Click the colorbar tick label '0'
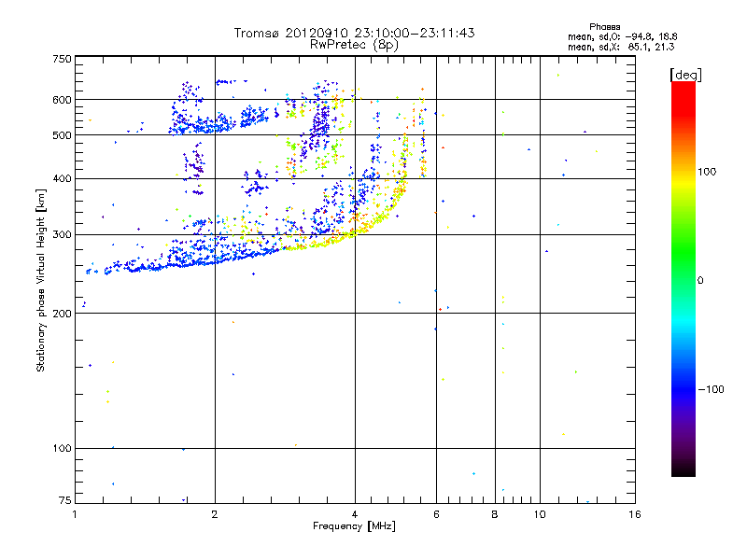Viewport: 747px width, 560px height. [x=699, y=281]
